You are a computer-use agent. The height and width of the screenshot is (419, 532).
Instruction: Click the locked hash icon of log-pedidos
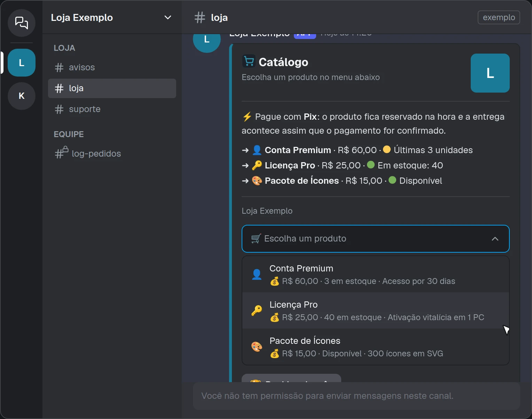tap(61, 152)
